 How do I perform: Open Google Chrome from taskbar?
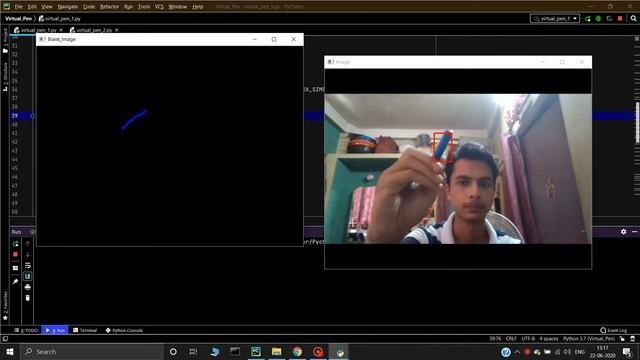click(297, 351)
